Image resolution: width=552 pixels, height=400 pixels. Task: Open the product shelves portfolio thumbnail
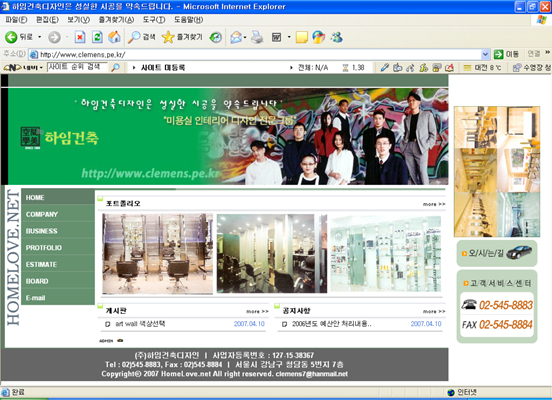click(x=385, y=254)
